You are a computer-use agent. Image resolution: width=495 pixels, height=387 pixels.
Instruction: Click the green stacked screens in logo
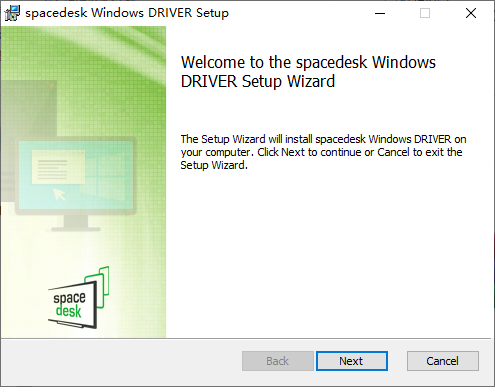(x=99, y=287)
